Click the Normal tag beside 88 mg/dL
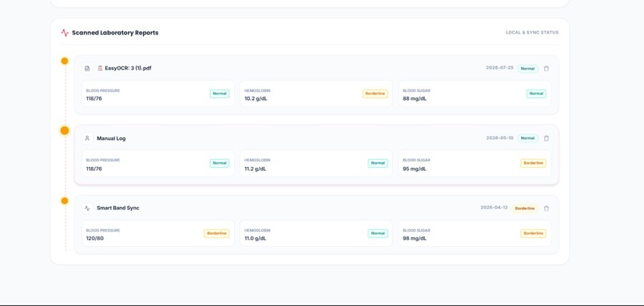 (x=536, y=93)
